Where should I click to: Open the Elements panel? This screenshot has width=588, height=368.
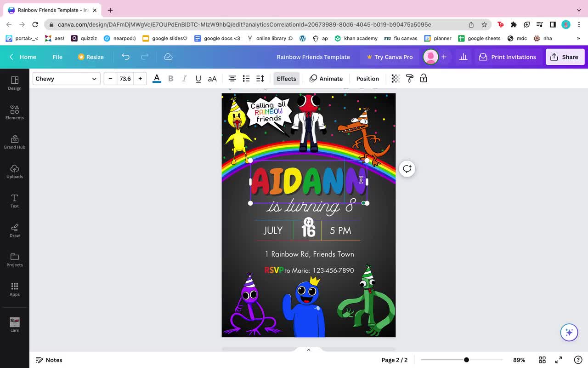(x=15, y=113)
